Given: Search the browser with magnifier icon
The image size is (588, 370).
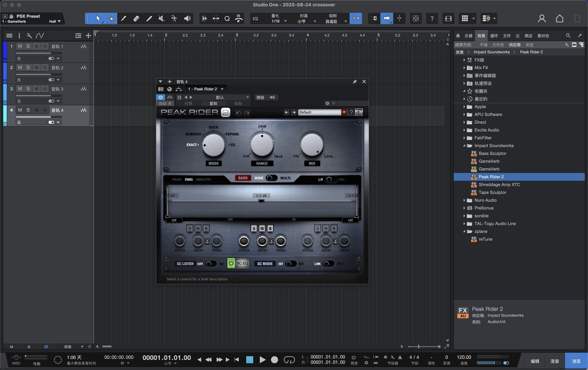Looking at the screenshot, I should tap(568, 36).
